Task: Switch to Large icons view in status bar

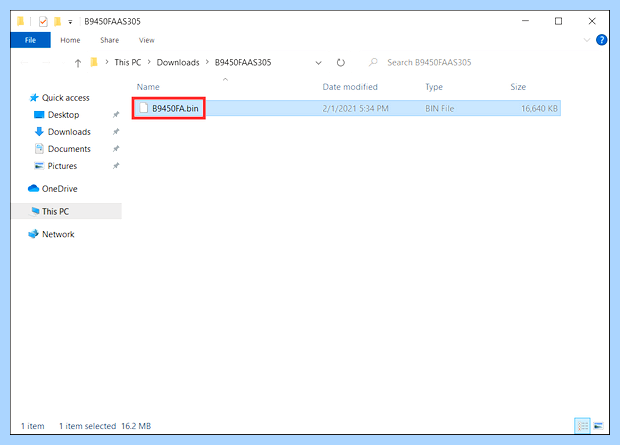Action: [x=598, y=426]
